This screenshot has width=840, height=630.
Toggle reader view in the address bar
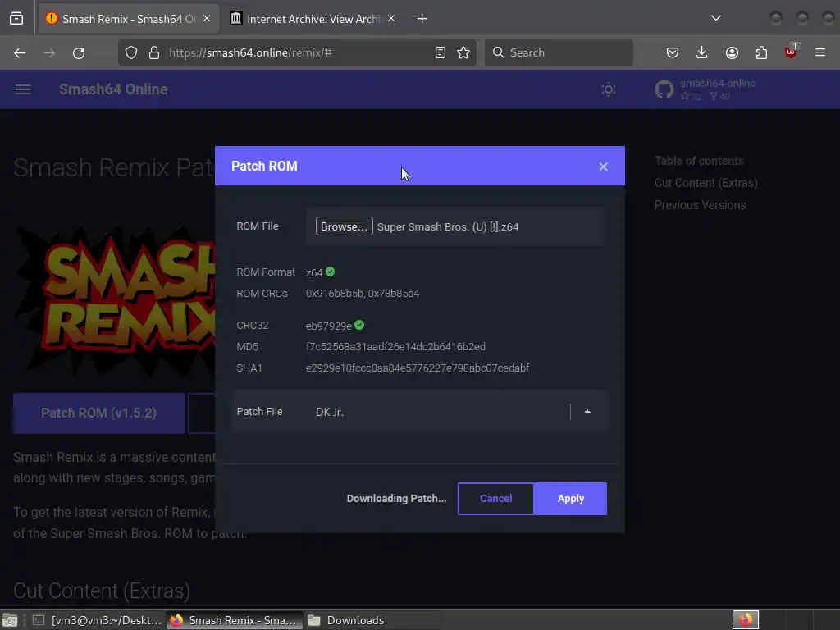tap(440, 52)
